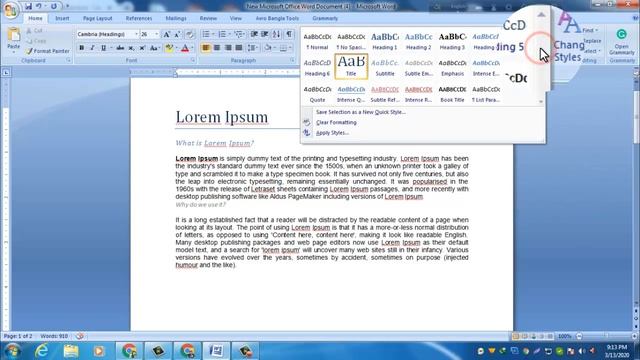The height and width of the screenshot is (360, 640).
Task: Click the text highlight color button
Action: tap(169, 48)
